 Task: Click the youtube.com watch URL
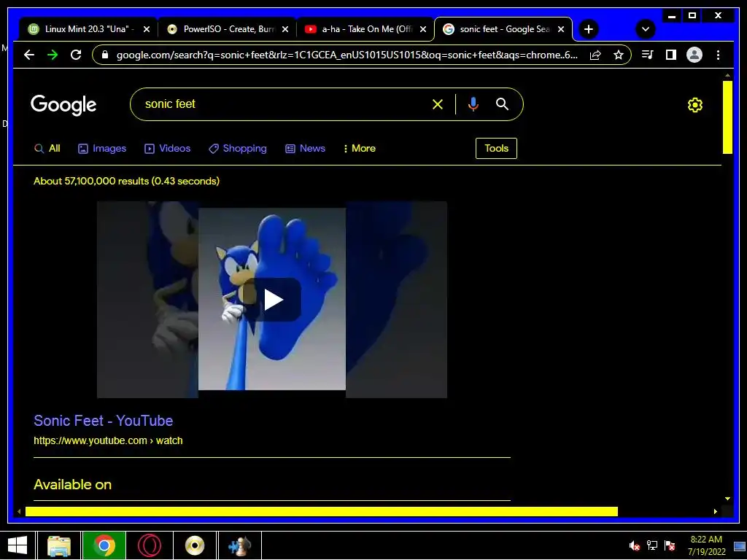[x=108, y=440]
